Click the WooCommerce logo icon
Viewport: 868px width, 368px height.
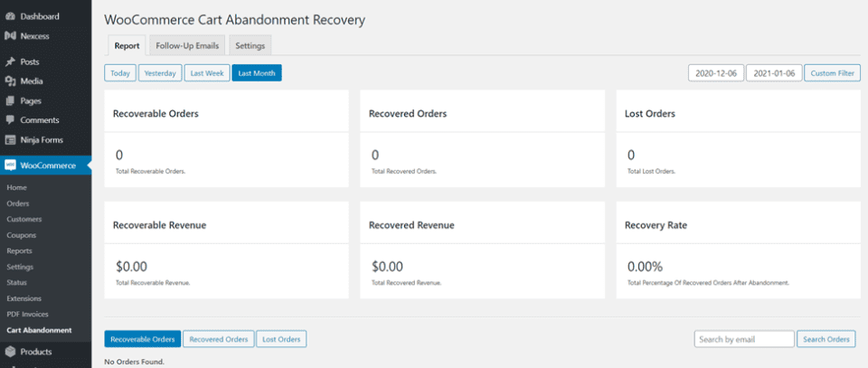[x=10, y=165]
